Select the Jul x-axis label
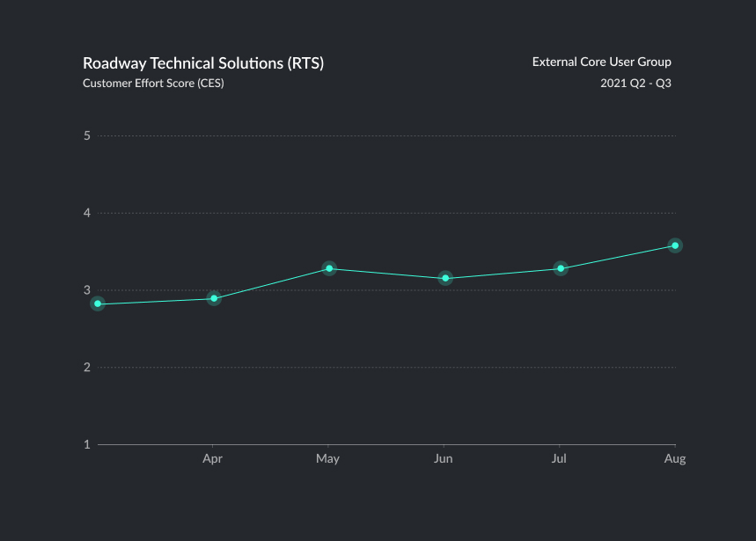Image resolution: width=756 pixels, height=541 pixels. [559, 459]
